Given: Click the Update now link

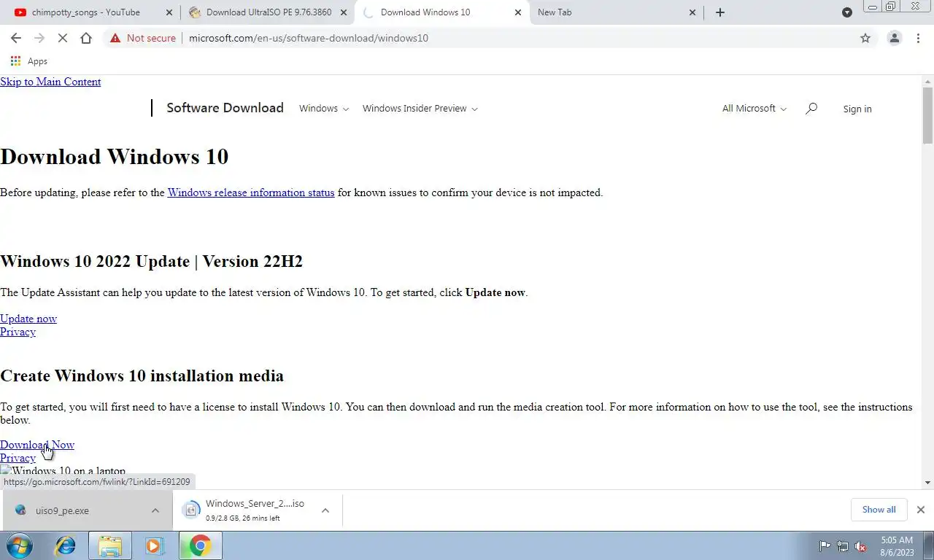Looking at the screenshot, I should (x=28, y=319).
